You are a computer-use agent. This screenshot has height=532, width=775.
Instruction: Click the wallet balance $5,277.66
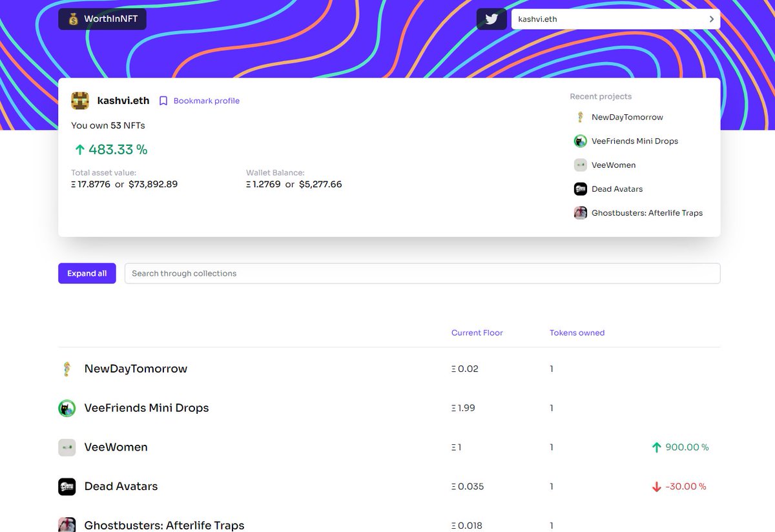(320, 185)
